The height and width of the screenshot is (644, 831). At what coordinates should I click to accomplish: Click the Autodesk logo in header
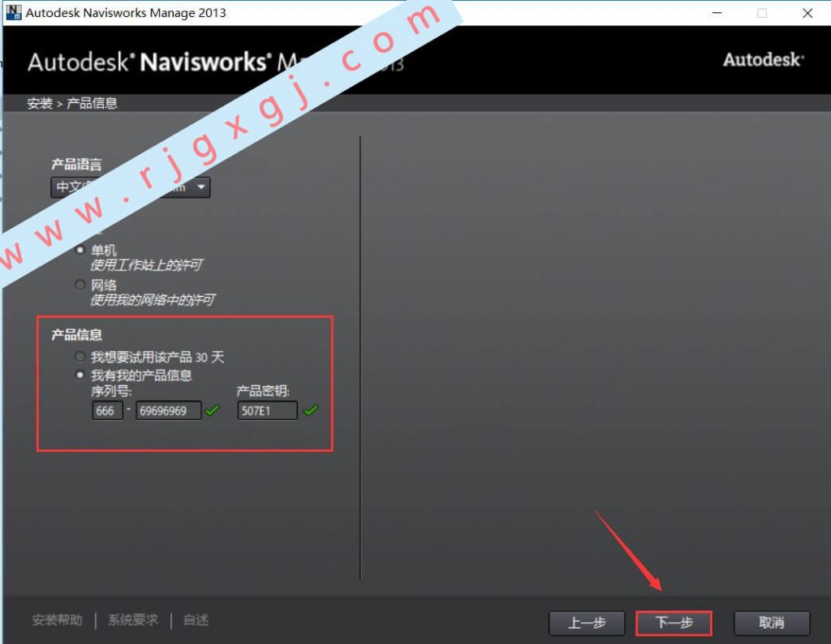pyautogui.click(x=764, y=59)
